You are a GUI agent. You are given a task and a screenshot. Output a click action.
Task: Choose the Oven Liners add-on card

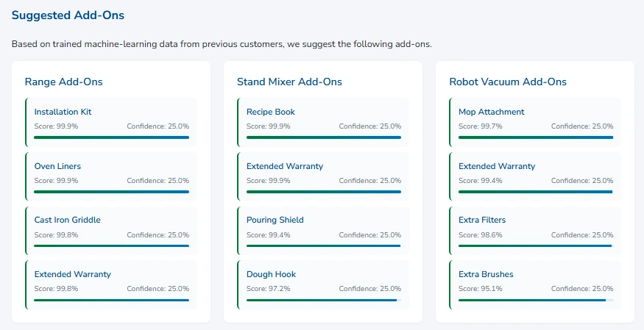110,173
